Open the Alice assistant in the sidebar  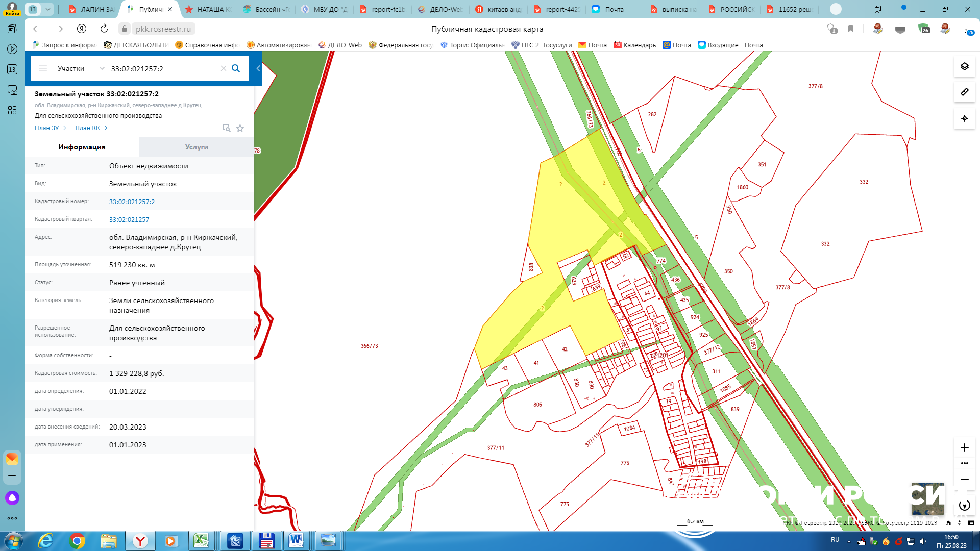[x=12, y=498]
